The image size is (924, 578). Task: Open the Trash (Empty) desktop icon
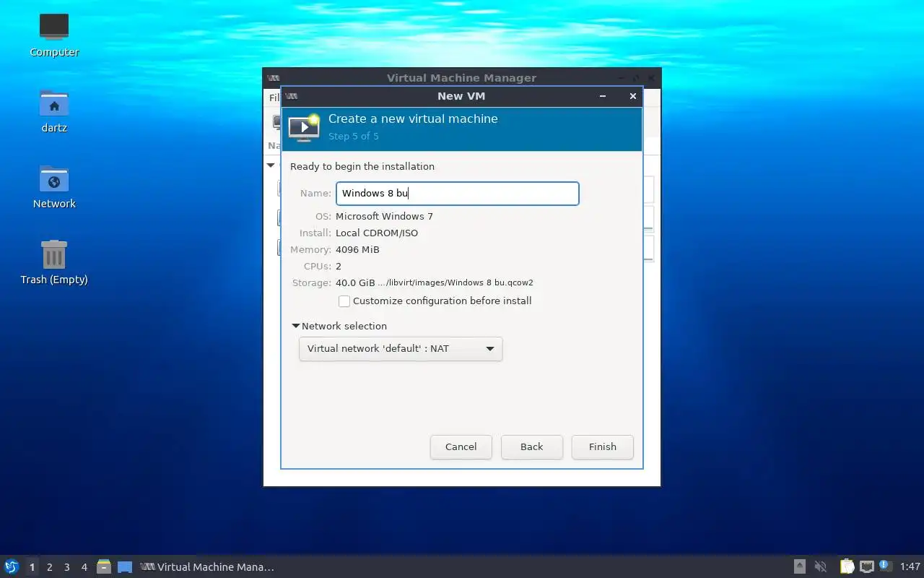point(54,263)
